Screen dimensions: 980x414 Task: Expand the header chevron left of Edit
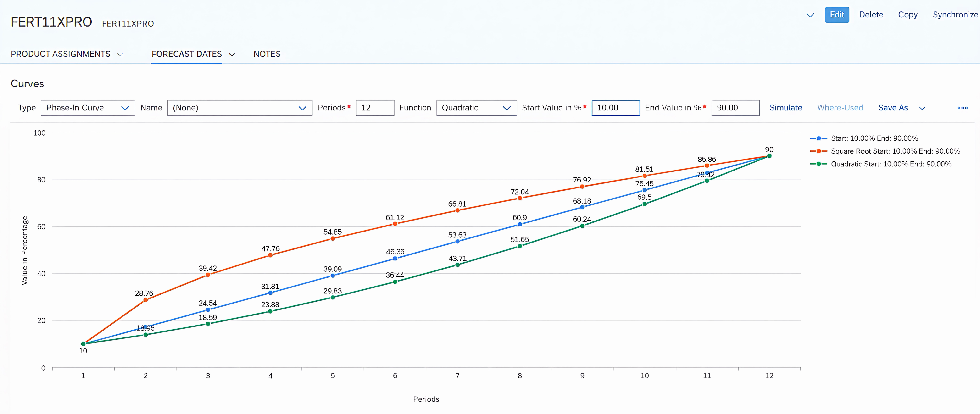(810, 15)
